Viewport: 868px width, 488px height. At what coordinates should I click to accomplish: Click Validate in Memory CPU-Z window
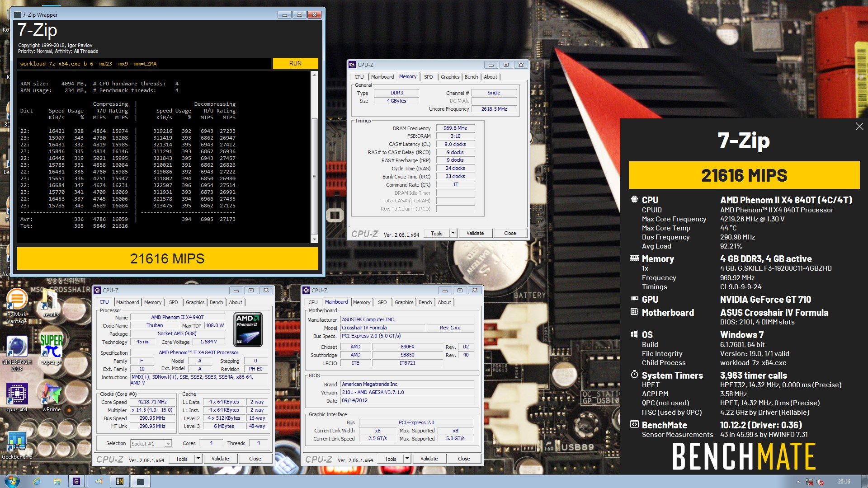pyautogui.click(x=475, y=233)
